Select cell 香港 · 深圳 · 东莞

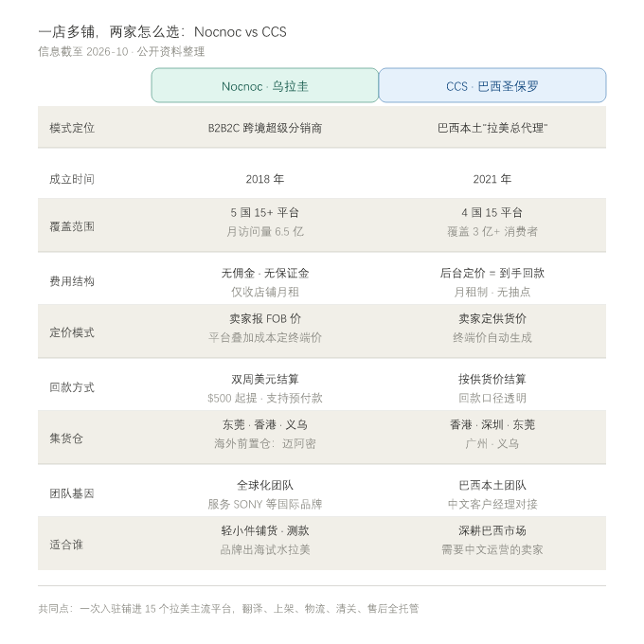492,424
